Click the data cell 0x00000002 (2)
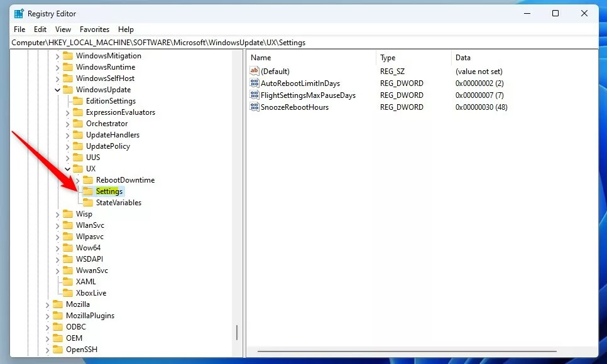This screenshot has width=607, height=364. click(479, 83)
